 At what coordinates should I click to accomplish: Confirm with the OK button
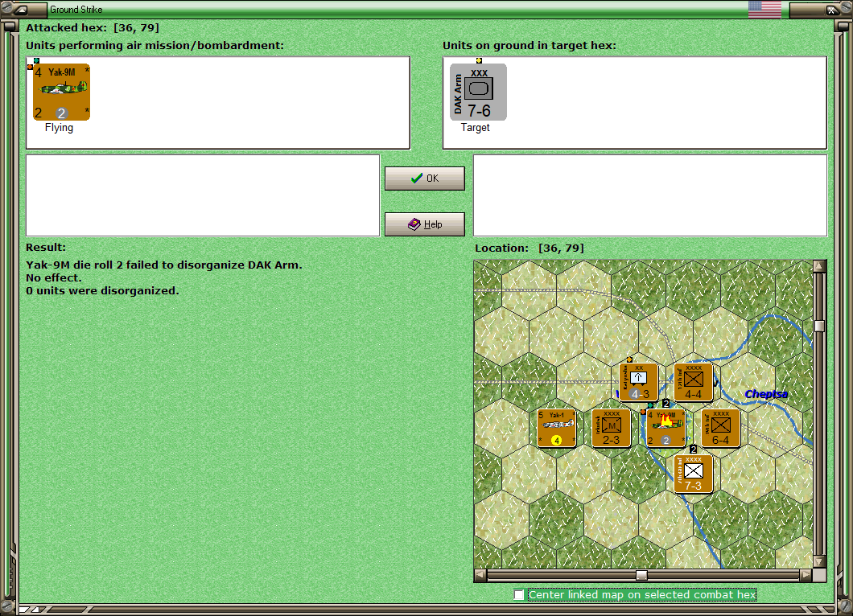point(425,179)
